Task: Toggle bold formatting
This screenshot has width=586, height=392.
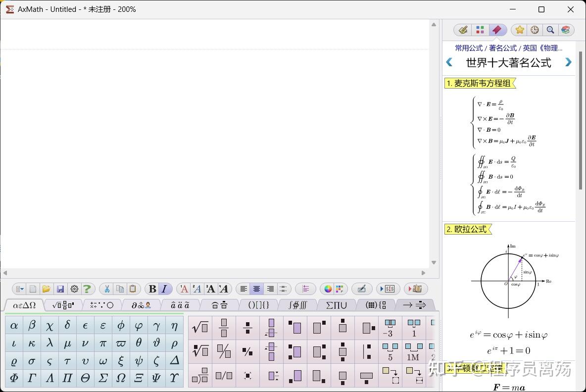Action: (152, 289)
